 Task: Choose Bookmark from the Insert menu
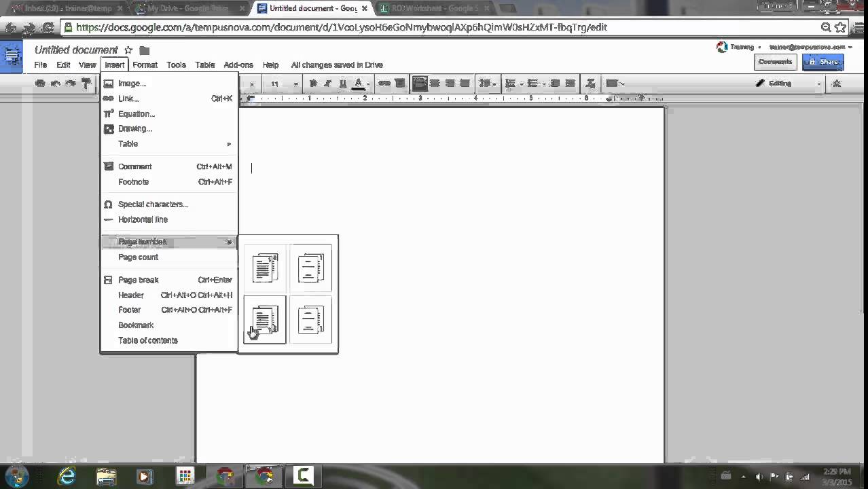pyautogui.click(x=169, y=325)
